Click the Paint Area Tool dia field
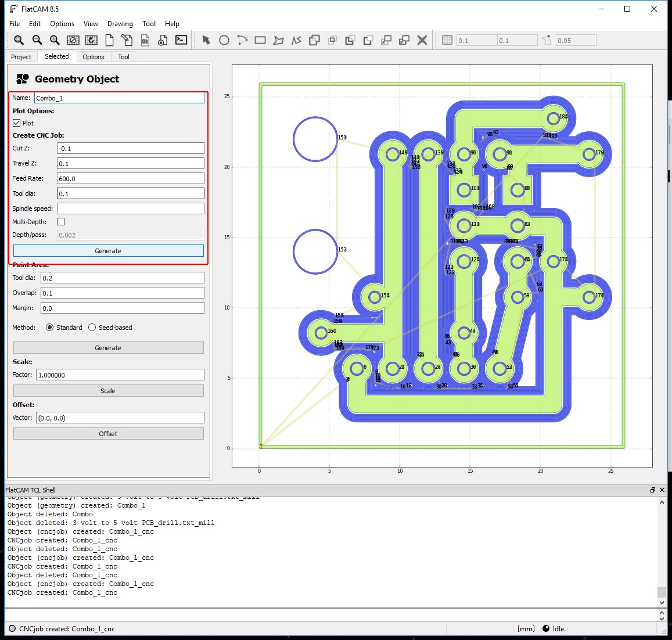 [123, 278]
